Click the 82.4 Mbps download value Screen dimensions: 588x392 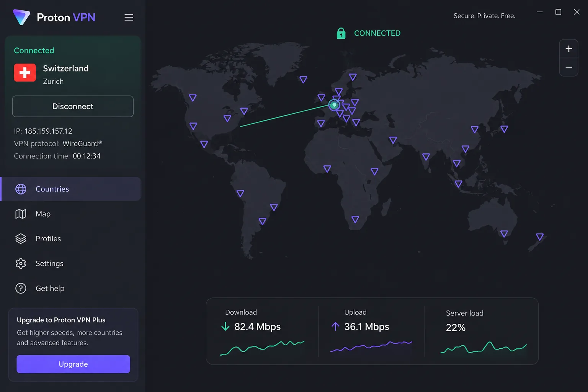257,327
